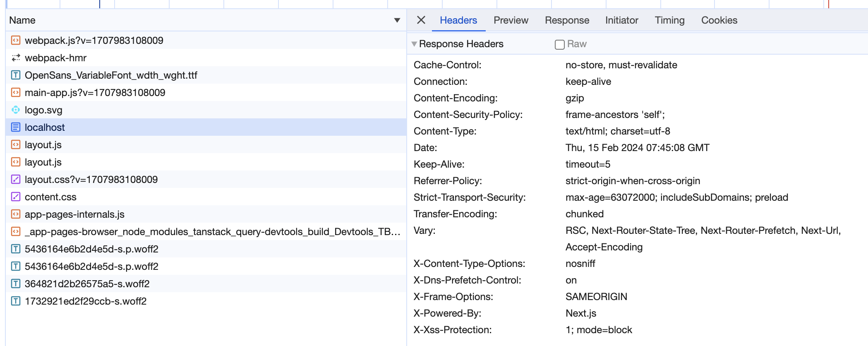Enable the Raw response headers checkbox
Viewport: 868px width, 346px height.
point(560,44)
